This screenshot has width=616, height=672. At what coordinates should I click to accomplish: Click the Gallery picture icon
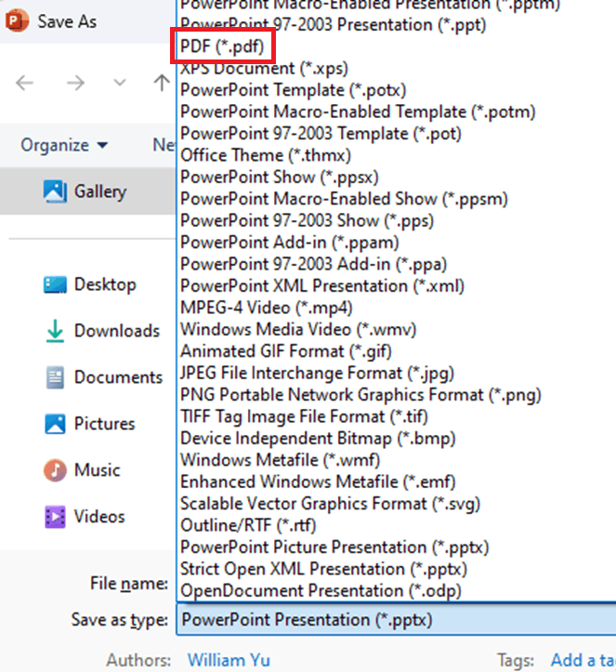(55, 191)
